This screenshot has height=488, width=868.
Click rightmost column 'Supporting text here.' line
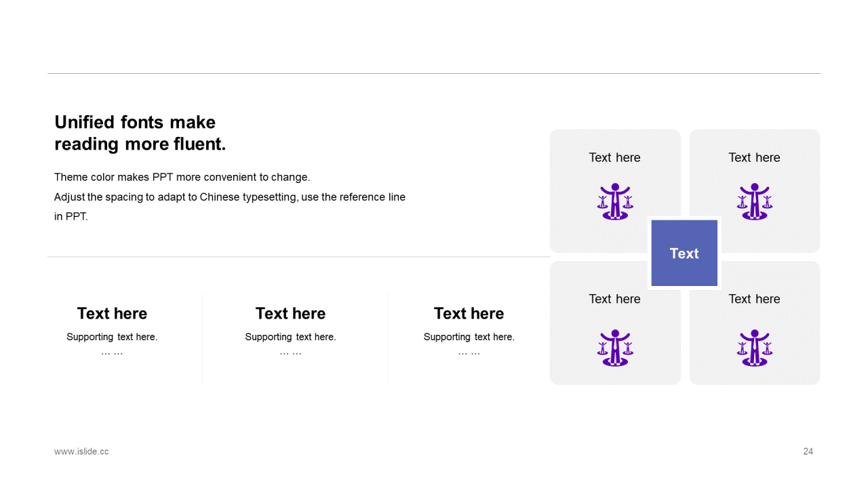469,337
